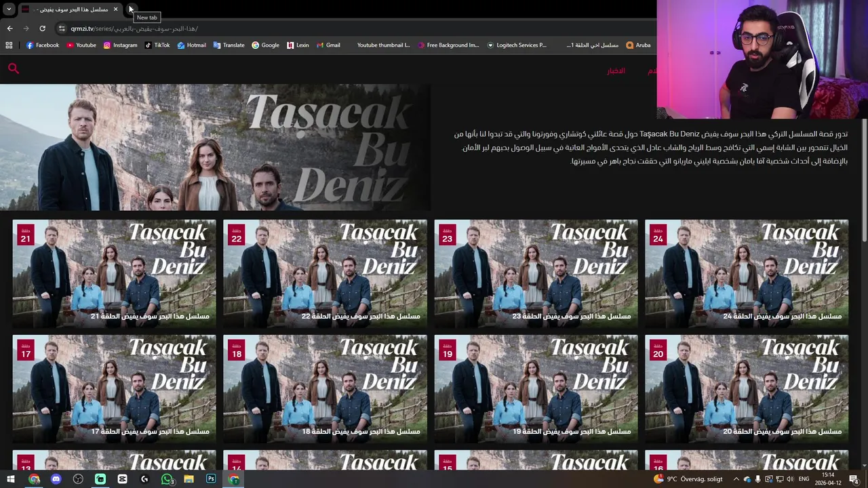868x488 pixels.
Task: Open episode 22 thumbnail
Action: tap(325, 273)
